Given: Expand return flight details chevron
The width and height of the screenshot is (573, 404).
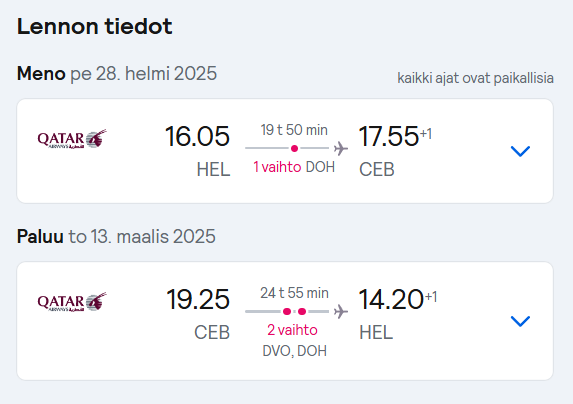Looking at the screenshot, I should pyautogui.click(x=520, y=321).
